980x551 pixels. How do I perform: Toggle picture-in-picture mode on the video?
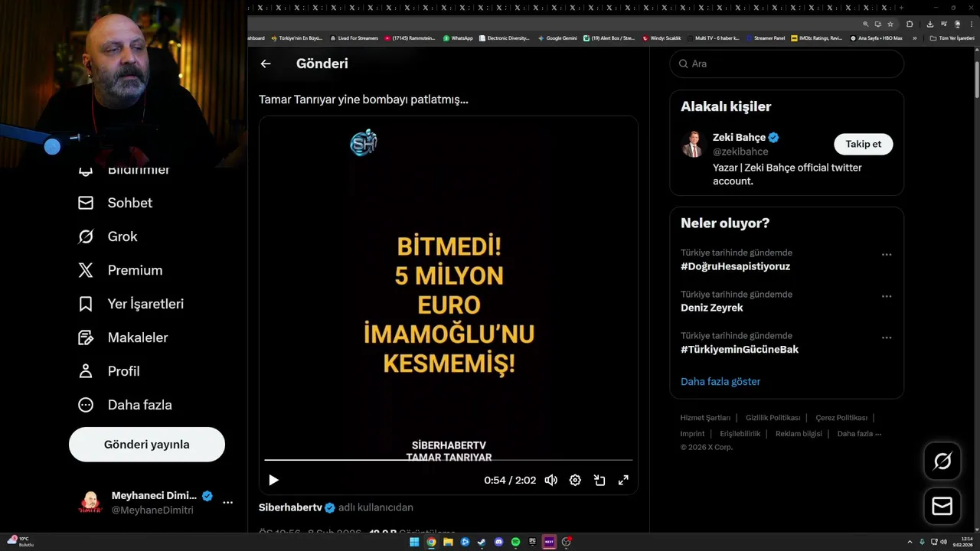coord(599,480)
